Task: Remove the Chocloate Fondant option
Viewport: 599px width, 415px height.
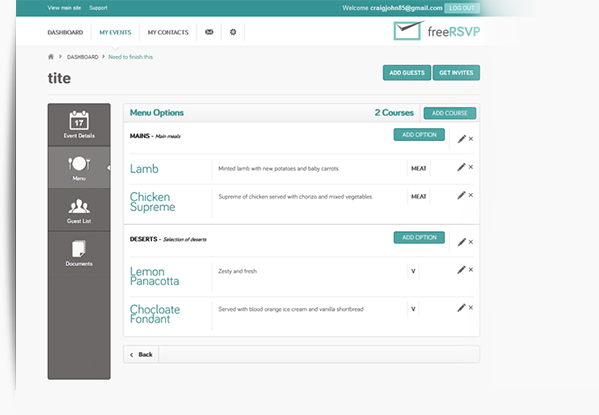Action: pos(471,308)
